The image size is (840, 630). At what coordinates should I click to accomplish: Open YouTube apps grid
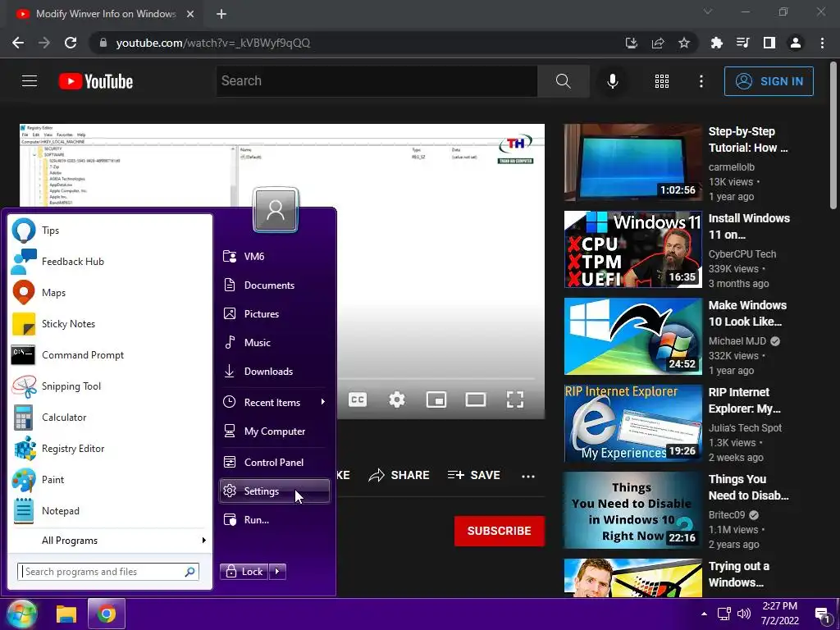pyautogui.click(x=662, y=81)
